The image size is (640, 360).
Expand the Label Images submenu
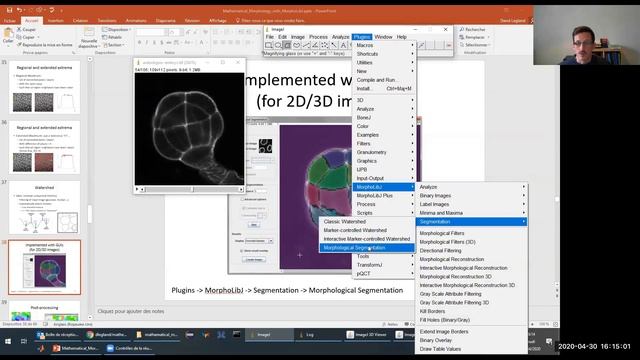pyautogui.click(x=471, y=204)
